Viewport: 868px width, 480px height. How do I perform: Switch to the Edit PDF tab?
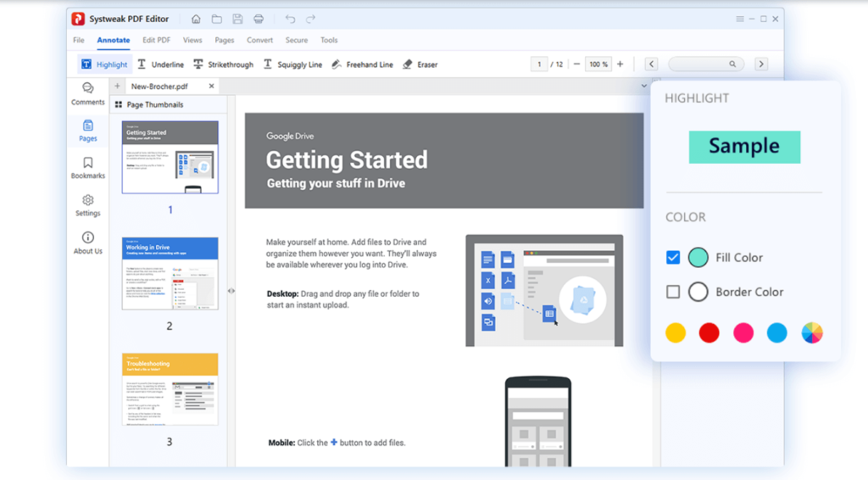coord(156,40)
